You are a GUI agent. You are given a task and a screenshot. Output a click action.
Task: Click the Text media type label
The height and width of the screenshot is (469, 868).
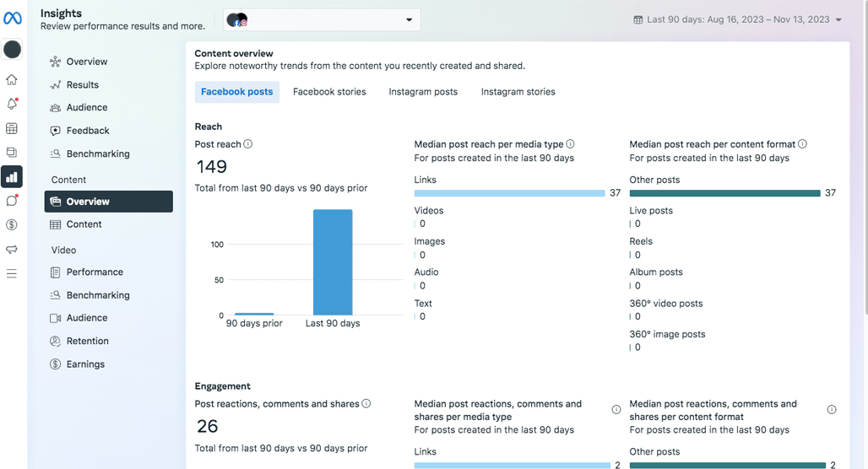423,303
